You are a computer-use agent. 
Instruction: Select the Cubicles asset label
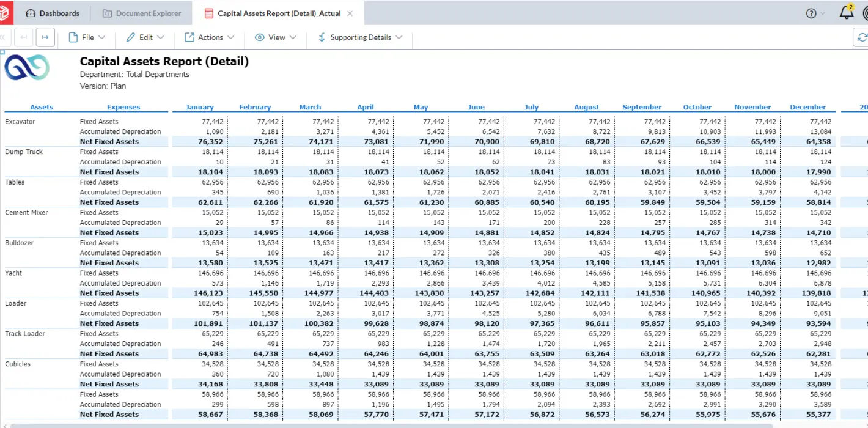pyautogui.click(x=18, y=364)
